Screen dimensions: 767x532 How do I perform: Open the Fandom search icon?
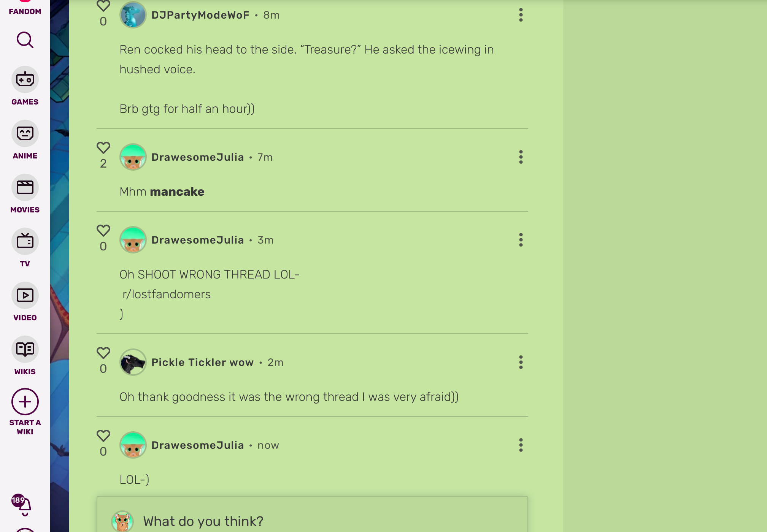pyautogui.click(x=25, y=40)
